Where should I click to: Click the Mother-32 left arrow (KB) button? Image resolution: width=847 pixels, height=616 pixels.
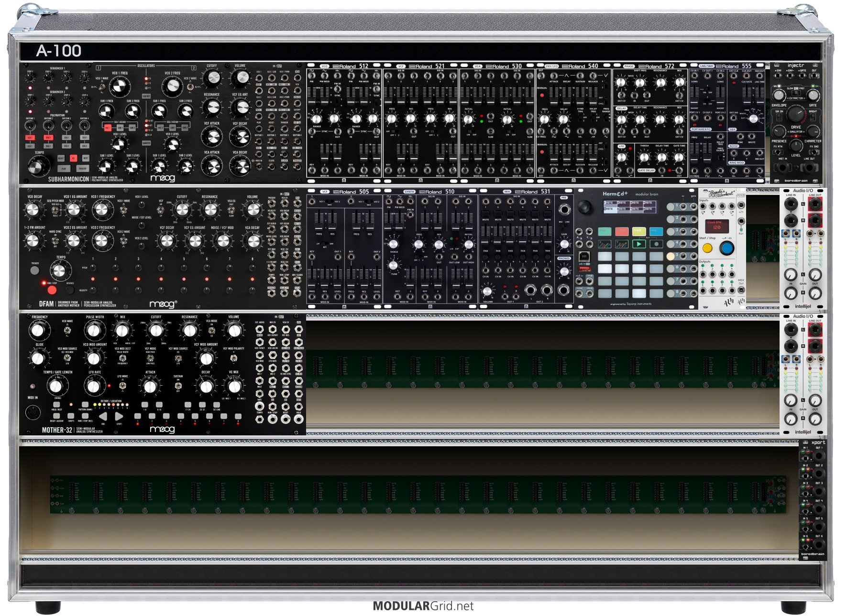(x=103, y=416)
